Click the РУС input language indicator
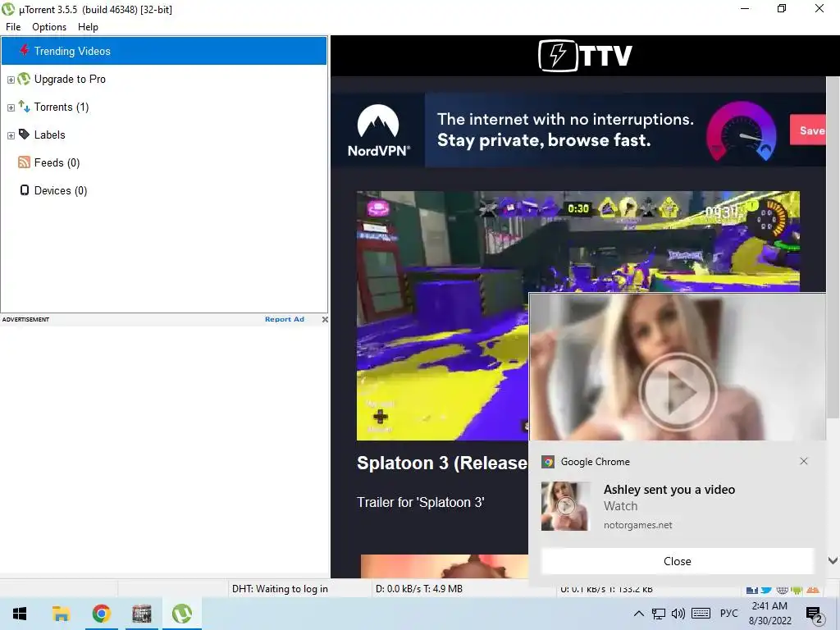Image resolution: width=840 pixels, height=630 pixels. click(x=729, y=614)
